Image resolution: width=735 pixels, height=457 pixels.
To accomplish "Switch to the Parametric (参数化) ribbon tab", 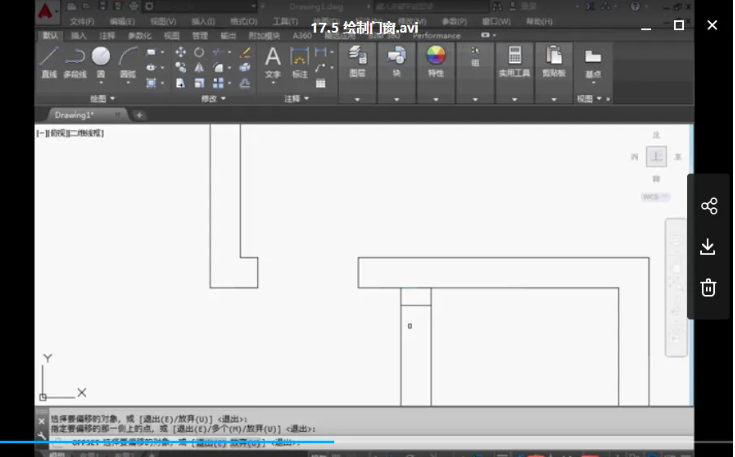I will (139, 36).
